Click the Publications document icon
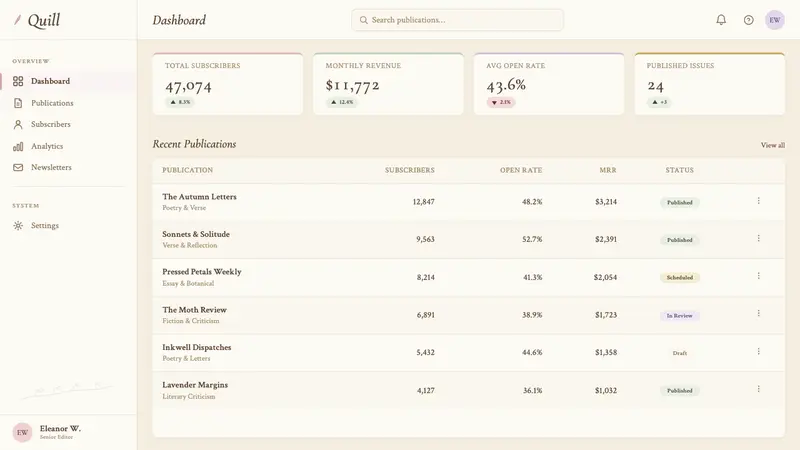The image size is (800, 450). tap(18, 103)
